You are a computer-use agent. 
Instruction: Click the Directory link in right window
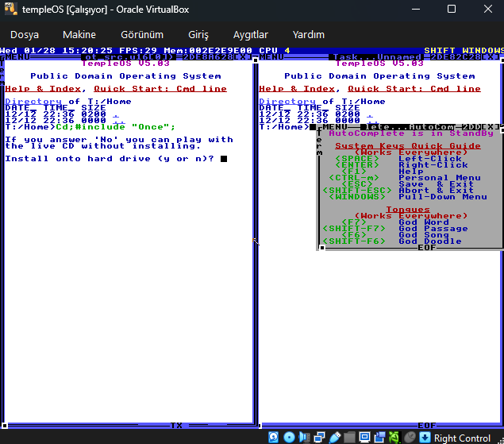pyautogui.click(x=287, y=102)
